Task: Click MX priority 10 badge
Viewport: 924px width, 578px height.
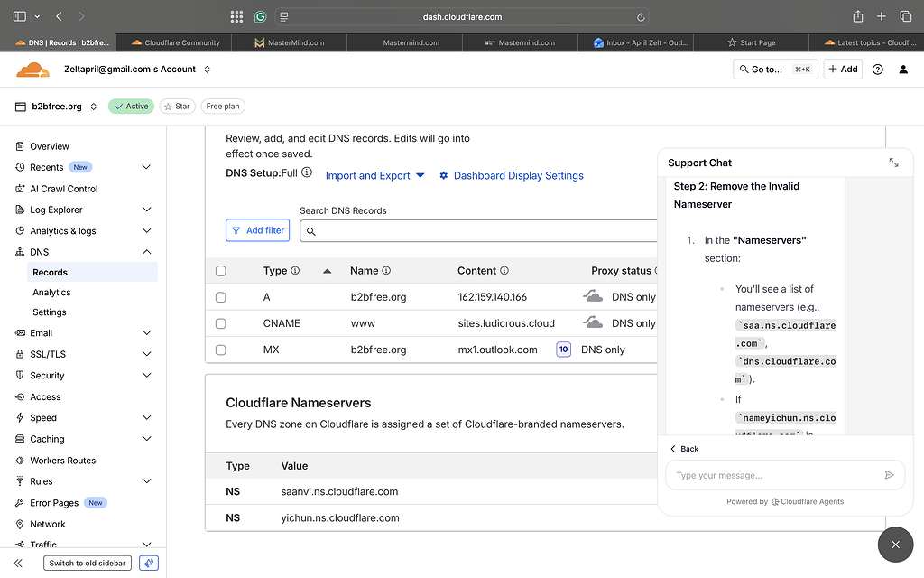Action: click(563, 350)
